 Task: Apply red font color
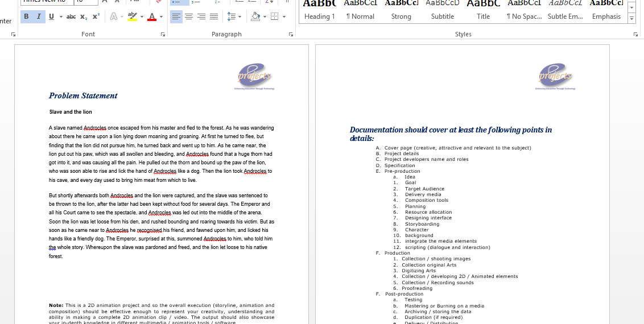152,16
